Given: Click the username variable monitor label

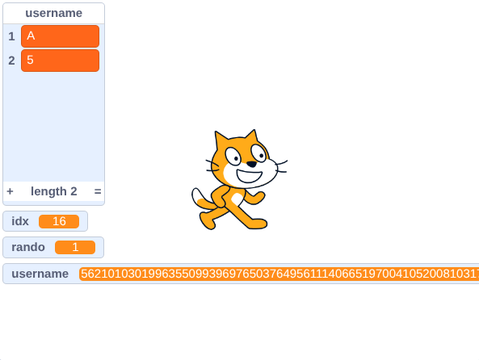Looking at the screenshot, I should [40, 274].
